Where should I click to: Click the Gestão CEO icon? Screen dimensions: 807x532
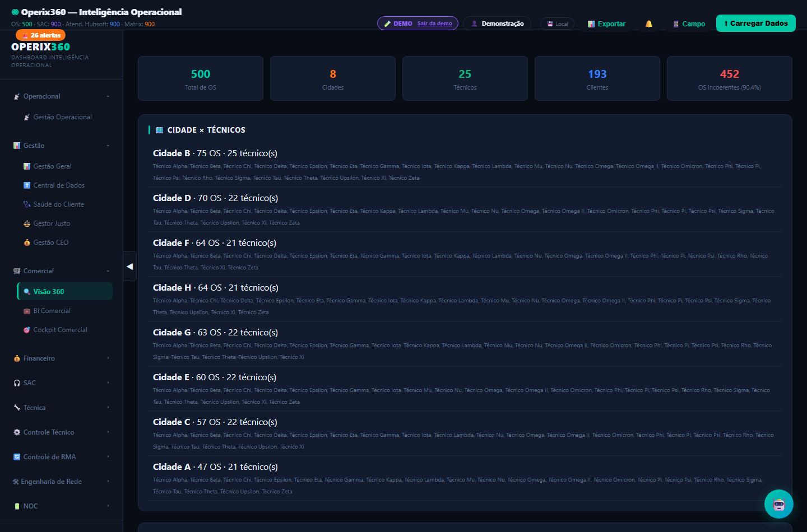(27, 242)
